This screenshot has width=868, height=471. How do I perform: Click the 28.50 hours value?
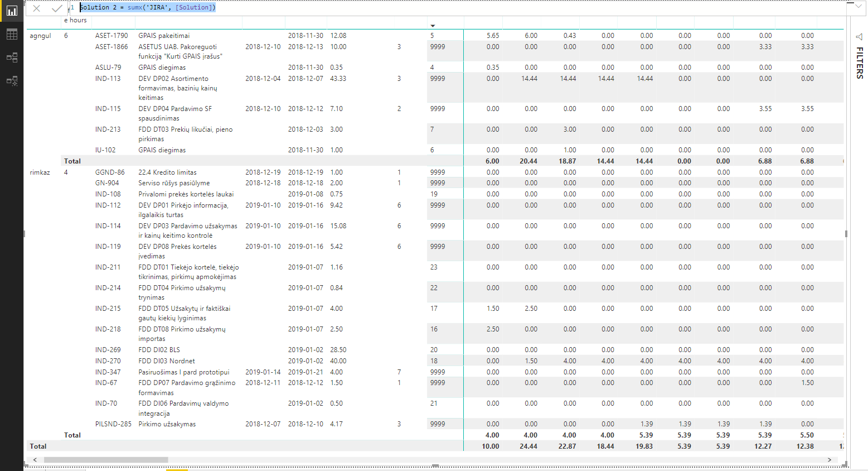click(x=338, y=350)
